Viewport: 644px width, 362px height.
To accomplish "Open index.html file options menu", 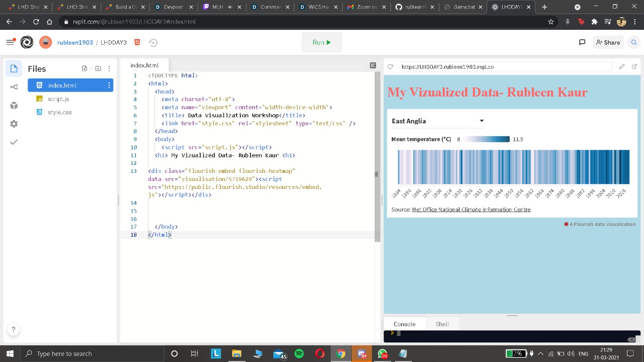I will [109, 85].
